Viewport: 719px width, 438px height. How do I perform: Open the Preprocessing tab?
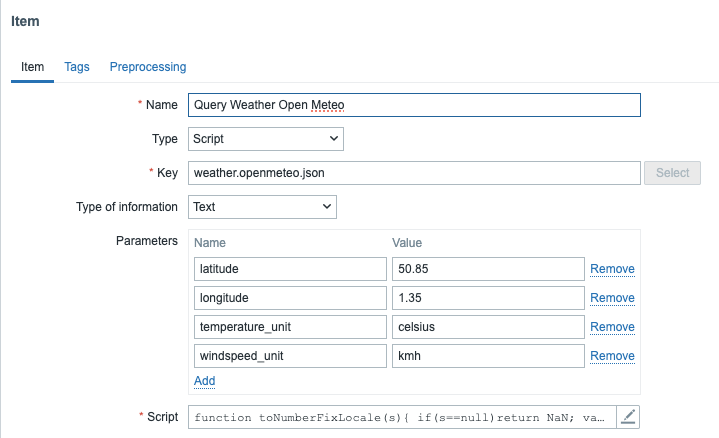click(x=148, y=67)
